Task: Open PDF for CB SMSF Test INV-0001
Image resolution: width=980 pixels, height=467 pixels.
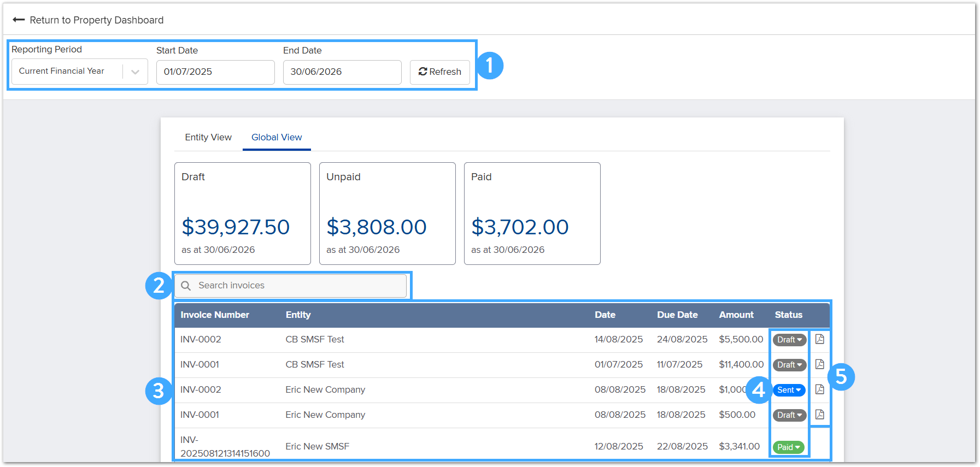Action: pos(819,364)
